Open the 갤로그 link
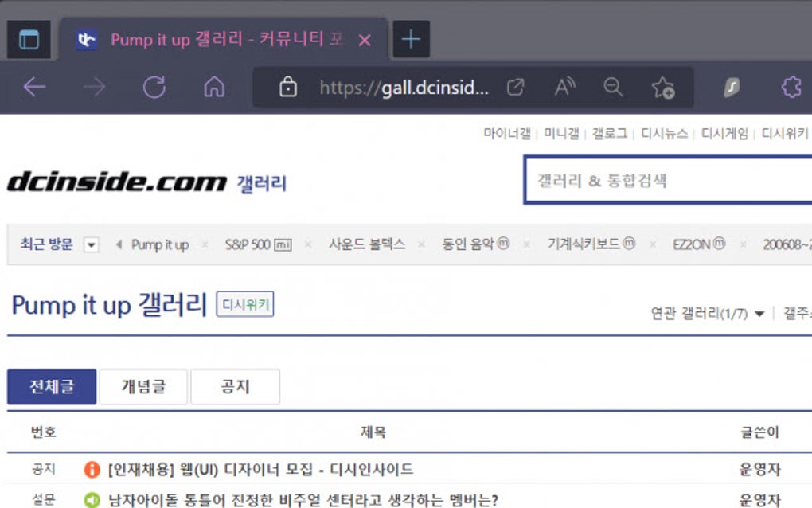The height and width of the screenshot is (508, 812). point(610,134)
